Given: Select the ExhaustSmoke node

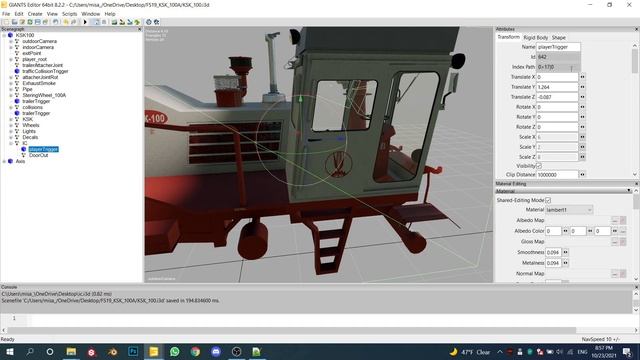Looking at the screenshot, I should click(x=39, y=83).
